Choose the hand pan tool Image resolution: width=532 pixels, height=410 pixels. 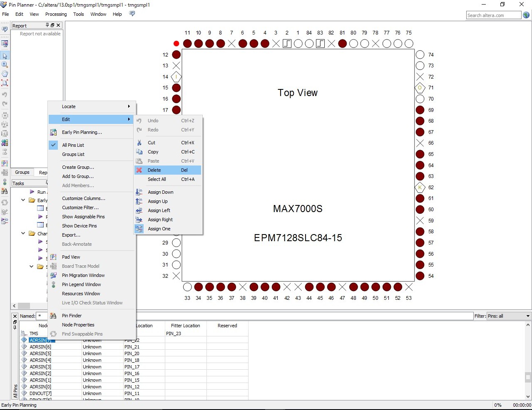coord(5,74)
